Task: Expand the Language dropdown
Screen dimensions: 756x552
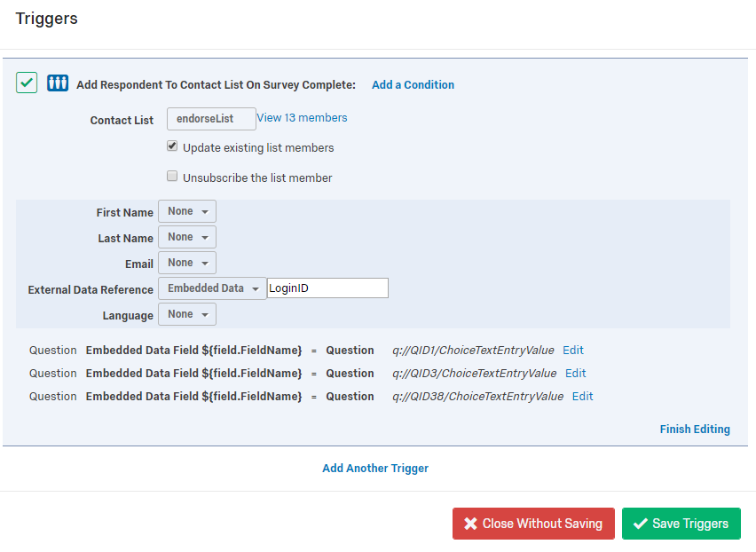Action: tap(187, 314)
